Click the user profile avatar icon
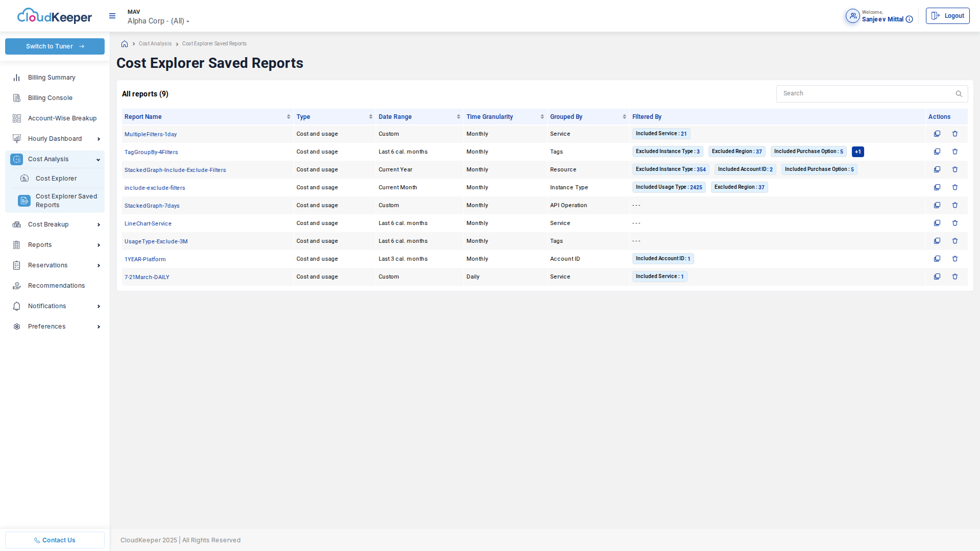 click(852, 16)
